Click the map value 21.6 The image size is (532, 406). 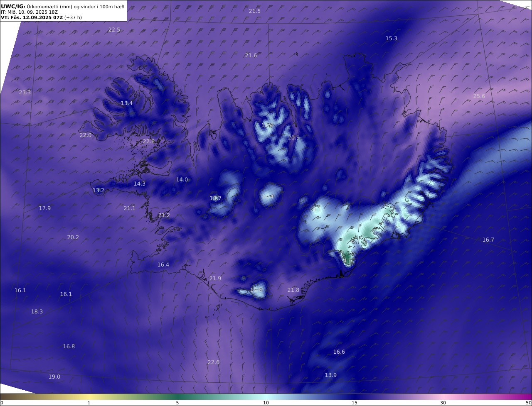251,55
